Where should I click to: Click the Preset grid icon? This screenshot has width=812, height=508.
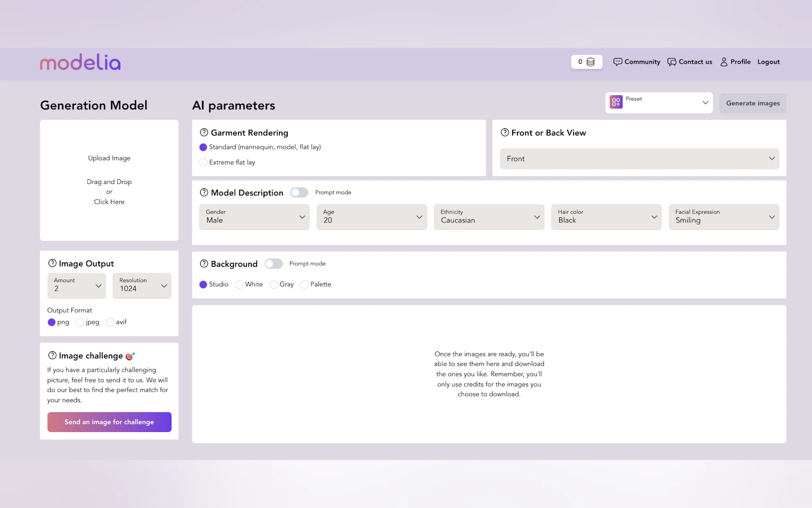pos(616,102)
